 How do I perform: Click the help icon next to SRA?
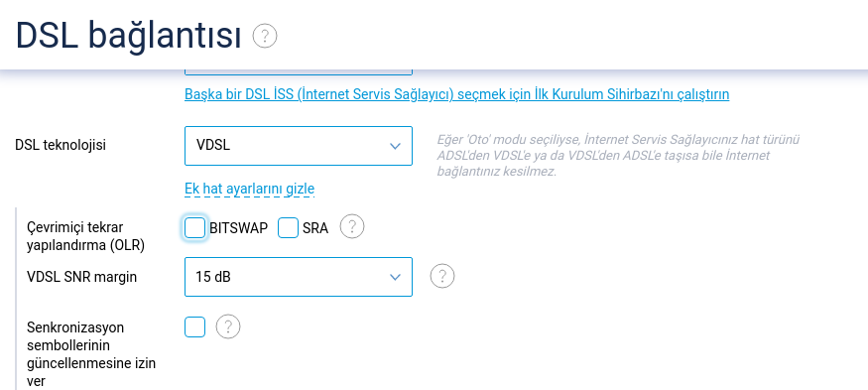(x=352, y=227)
